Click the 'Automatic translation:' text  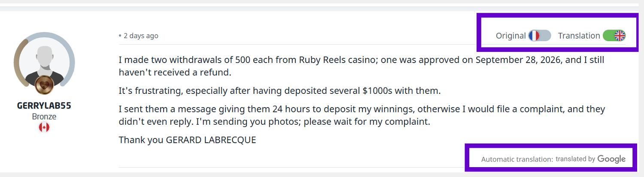coord(517,159)
